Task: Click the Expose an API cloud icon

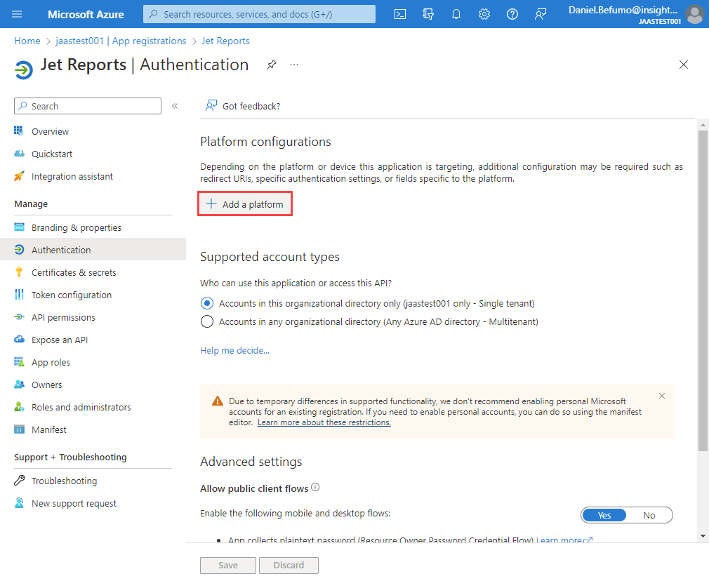Action: (x=19, y=339)
